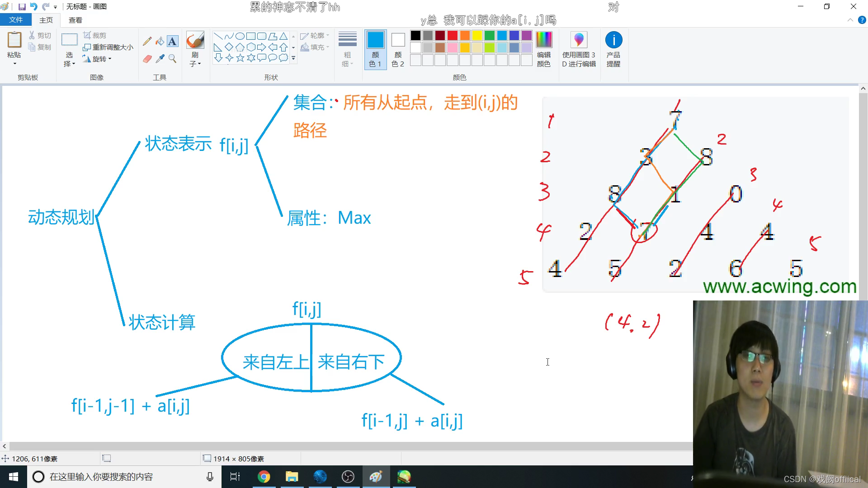Screen dimensions: 868x488
Task: Activate the Color 2 selector
Action: point(398,49)
